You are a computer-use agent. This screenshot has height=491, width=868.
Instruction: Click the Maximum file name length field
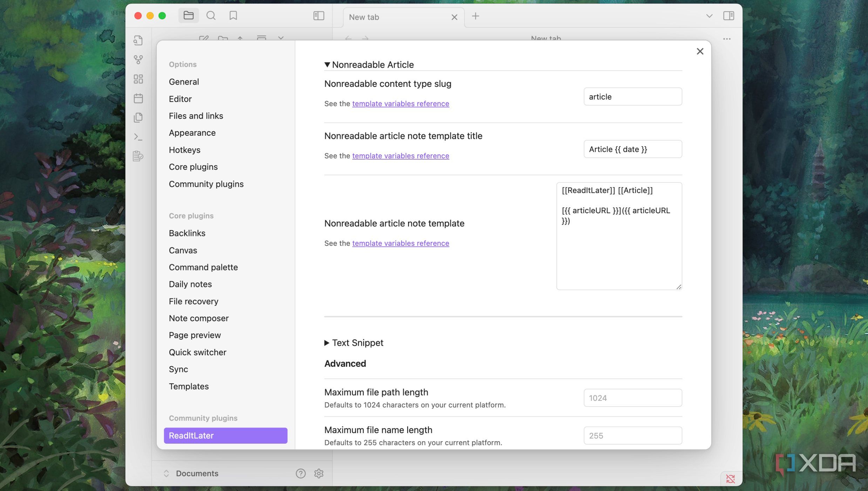(632, 436)
